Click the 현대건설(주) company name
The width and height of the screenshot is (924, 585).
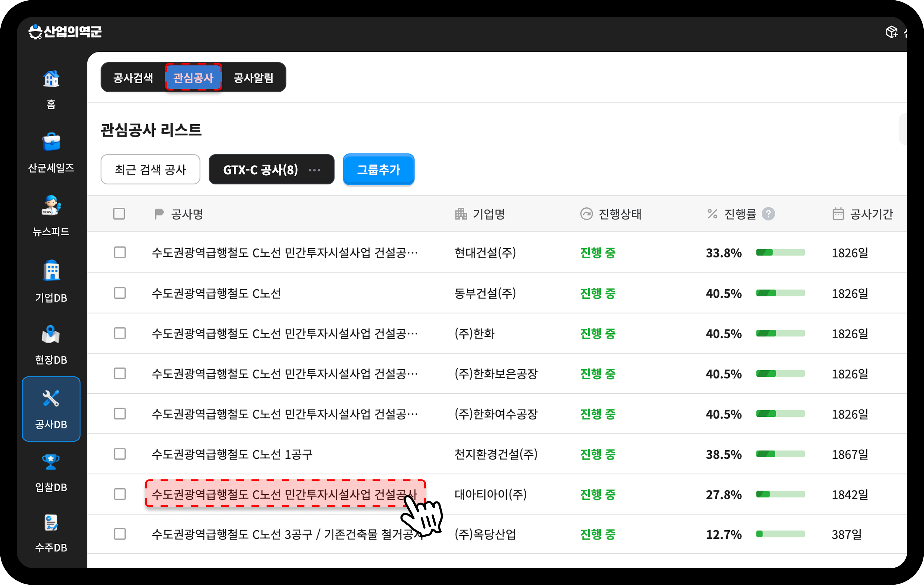[x=485, y=253]
